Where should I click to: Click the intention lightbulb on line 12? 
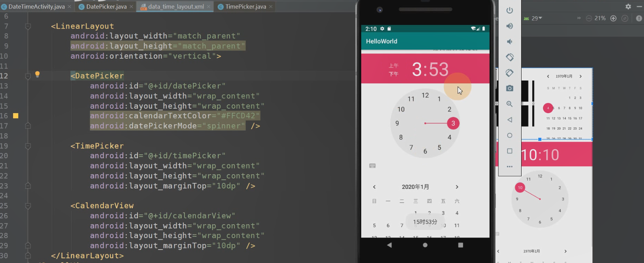(x=37, y=74)
